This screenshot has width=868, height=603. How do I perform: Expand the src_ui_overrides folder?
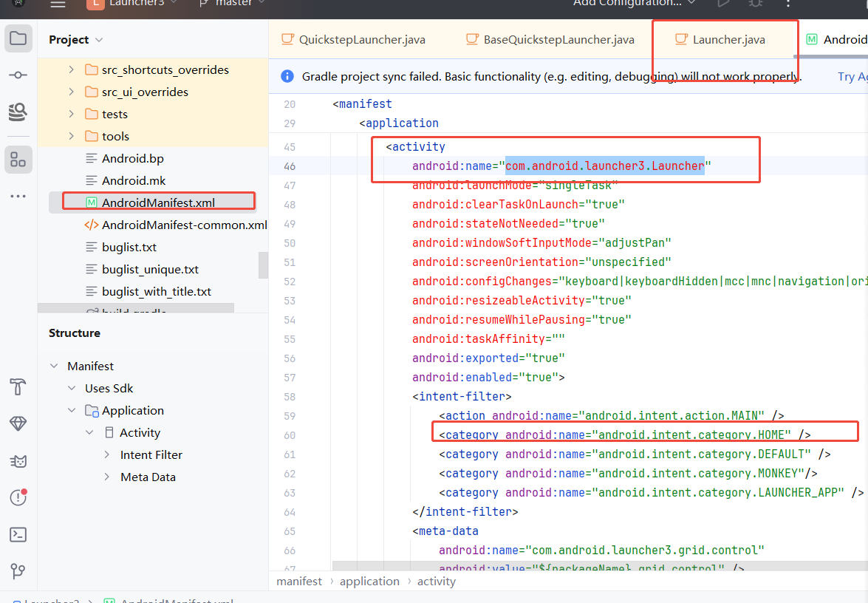pyautogui.click(x=72, y=92)
